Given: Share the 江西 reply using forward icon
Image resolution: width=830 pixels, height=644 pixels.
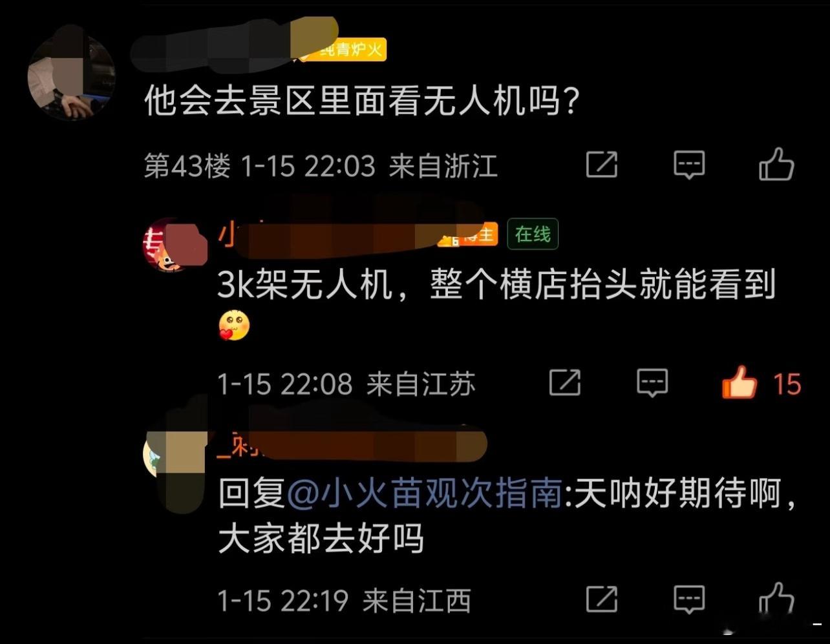Looking at the screenshot, I should pyautogui.click(x=602, y=599).
